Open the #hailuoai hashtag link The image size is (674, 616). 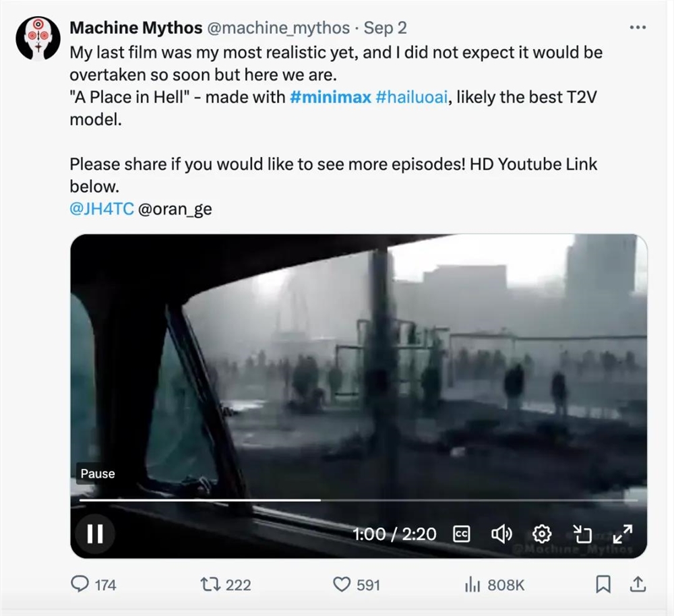pyautogui.click(x=410, y=97)
